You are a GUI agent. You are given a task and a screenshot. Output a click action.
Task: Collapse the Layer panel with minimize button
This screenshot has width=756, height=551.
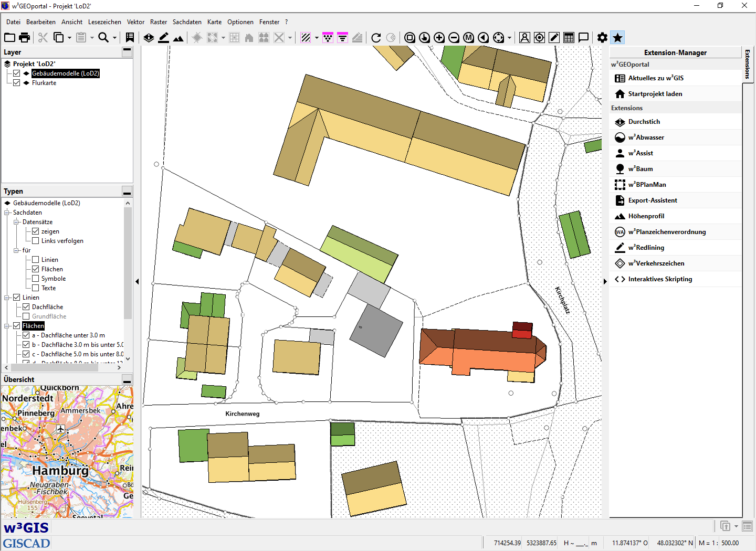tap(127, 51)
